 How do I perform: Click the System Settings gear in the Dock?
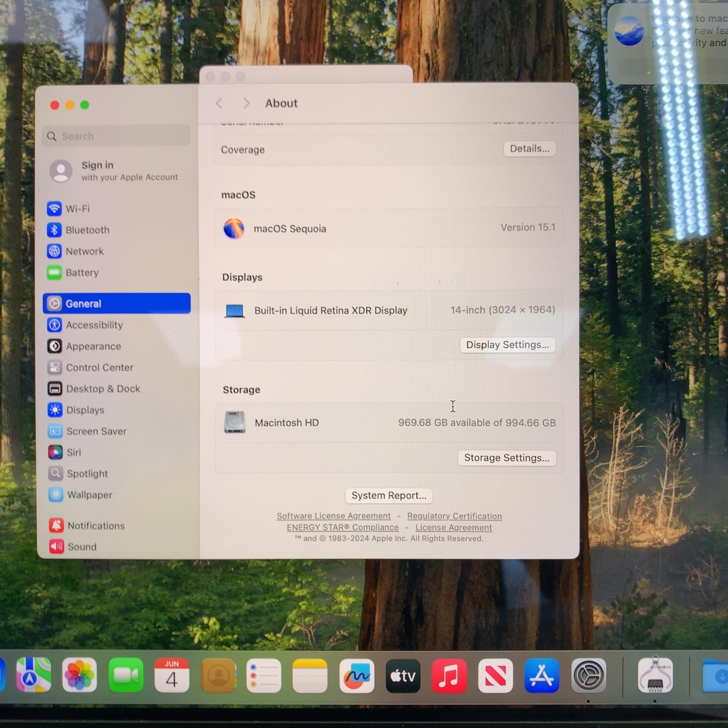pyautogui.click(x=588, y=676)
